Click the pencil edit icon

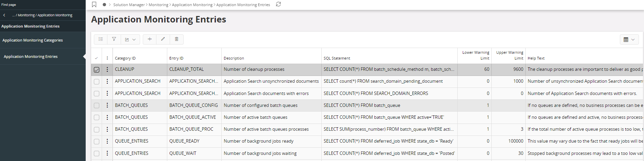[163, 39]
